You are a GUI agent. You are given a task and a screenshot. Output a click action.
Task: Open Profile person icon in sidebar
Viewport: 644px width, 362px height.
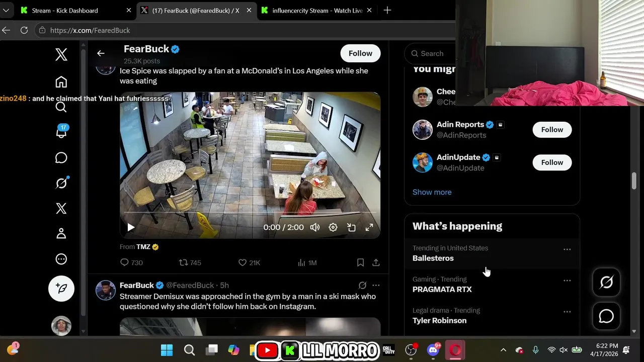[61, 234]
